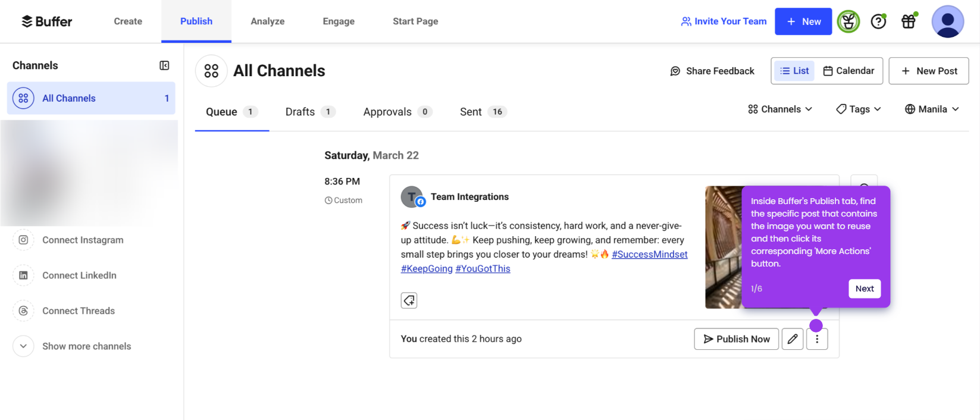980x420 pixels.
Task: Collapse the Channels sidebar panel icon
Action: click(164, 65)
